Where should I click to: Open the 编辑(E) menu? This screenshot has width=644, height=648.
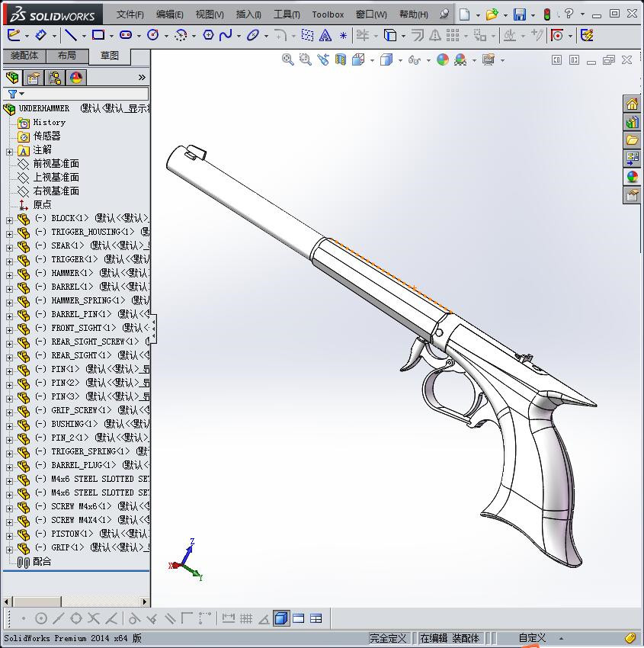(x=170, y=14)
